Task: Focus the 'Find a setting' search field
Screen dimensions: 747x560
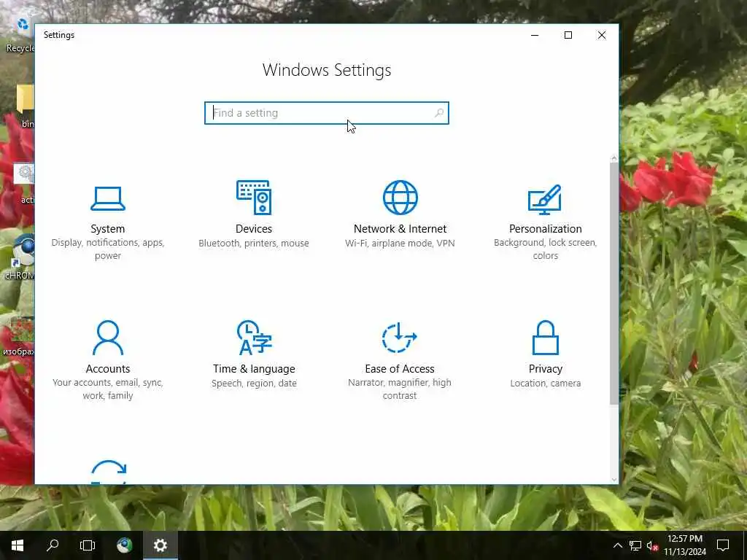Action: [327, 113]
